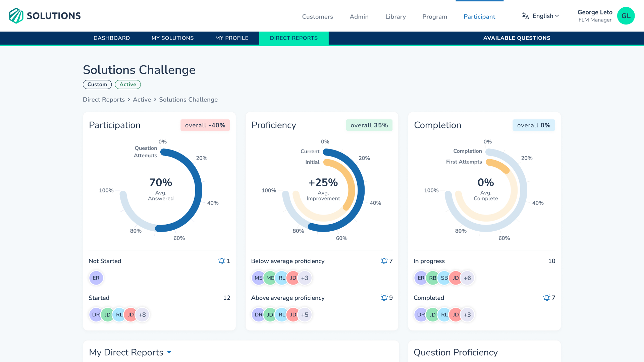Click the Solutions logo icon
This screenshot has height=362, width=644.
(16, 16)
